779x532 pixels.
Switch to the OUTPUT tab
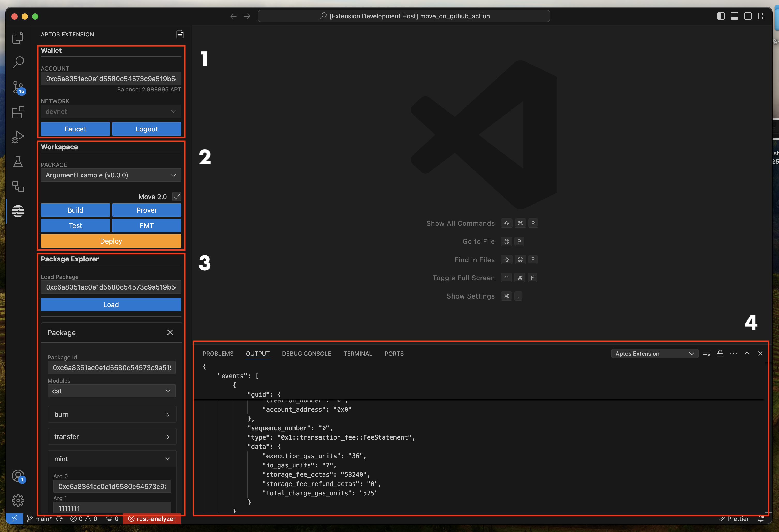pos(258,354)
